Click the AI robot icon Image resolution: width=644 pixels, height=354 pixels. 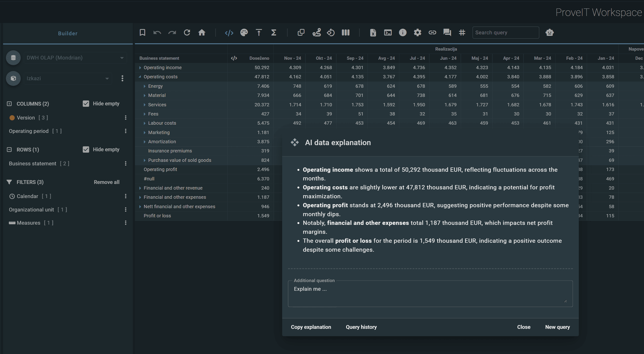549,32
